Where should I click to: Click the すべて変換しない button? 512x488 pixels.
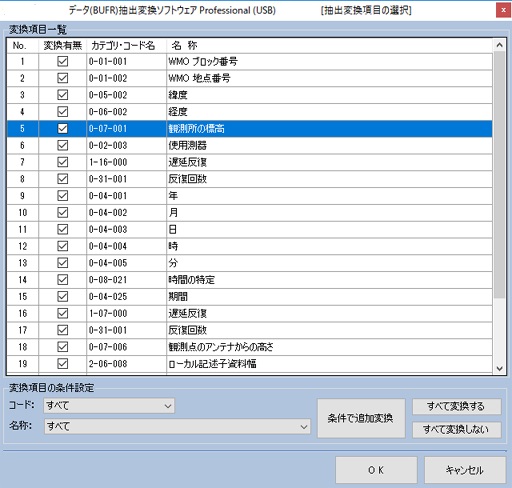457,430
